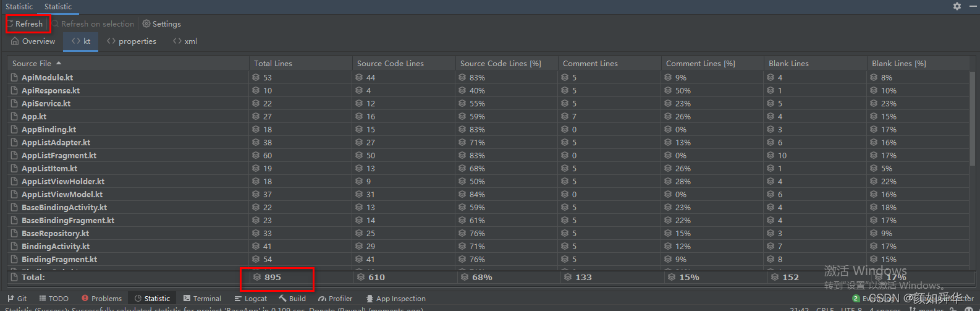Click the table's vertical scrollbar
The width and height of the screenshot is (980, 311).
click(973, 117)
